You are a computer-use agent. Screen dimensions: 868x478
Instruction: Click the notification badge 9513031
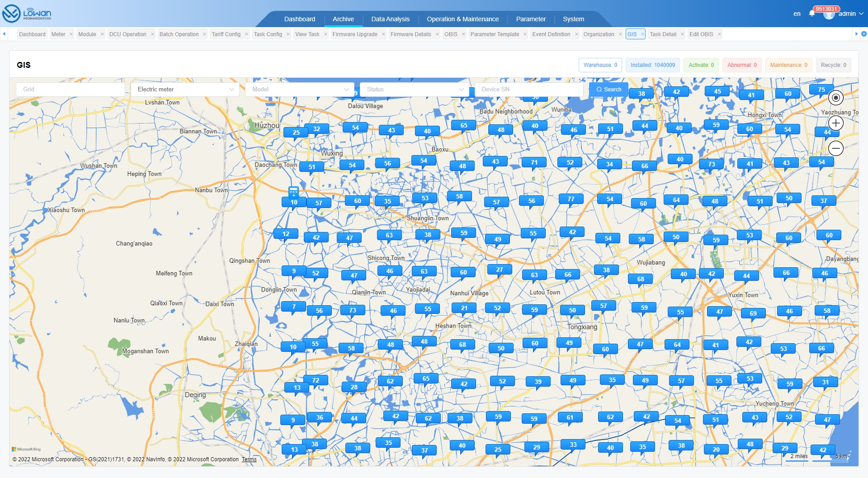point(826,9)
